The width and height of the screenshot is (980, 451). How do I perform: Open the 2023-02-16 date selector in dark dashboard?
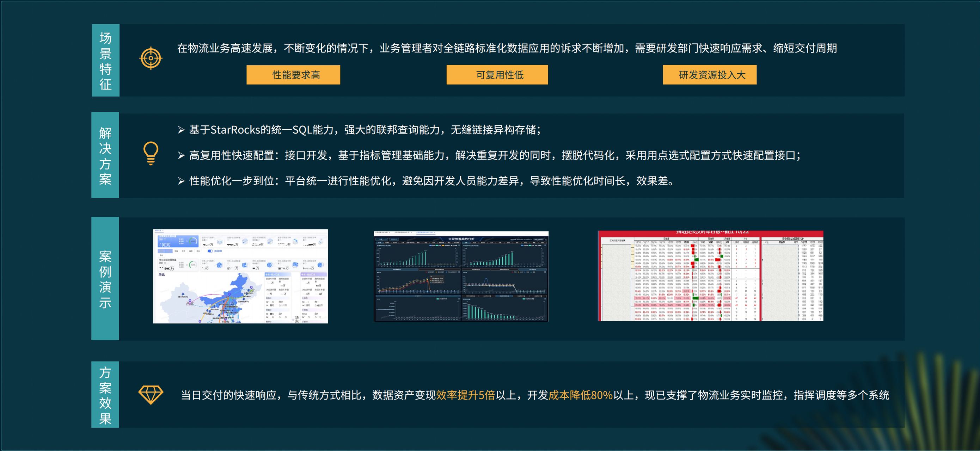pyautogui.click(x=394, y=240)
